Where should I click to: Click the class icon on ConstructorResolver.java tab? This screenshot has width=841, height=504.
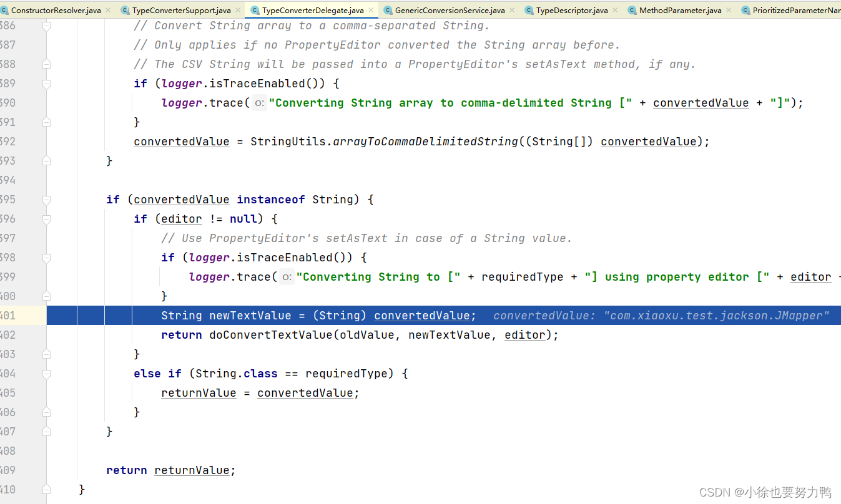pyautogui.click(x=5, y=11)
